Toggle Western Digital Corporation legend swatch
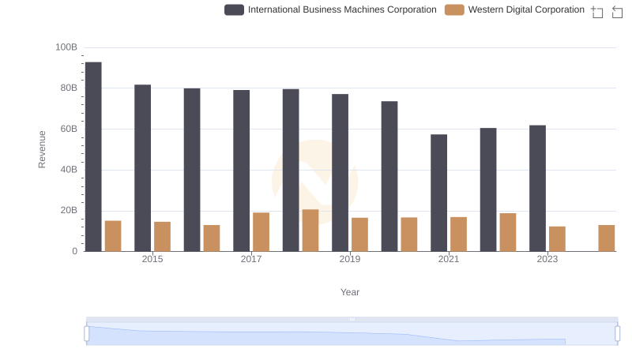This screenshot has width=632, height=364. point(454,9)
